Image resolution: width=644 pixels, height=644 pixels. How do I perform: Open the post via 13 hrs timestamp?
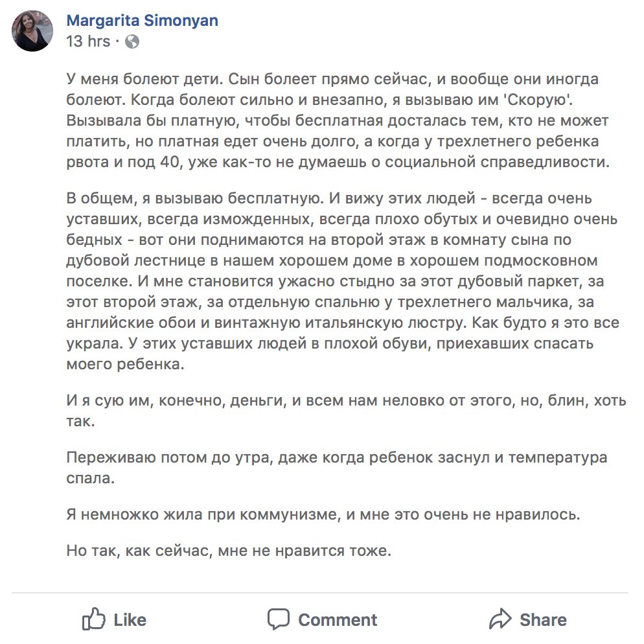click(88, 41)
